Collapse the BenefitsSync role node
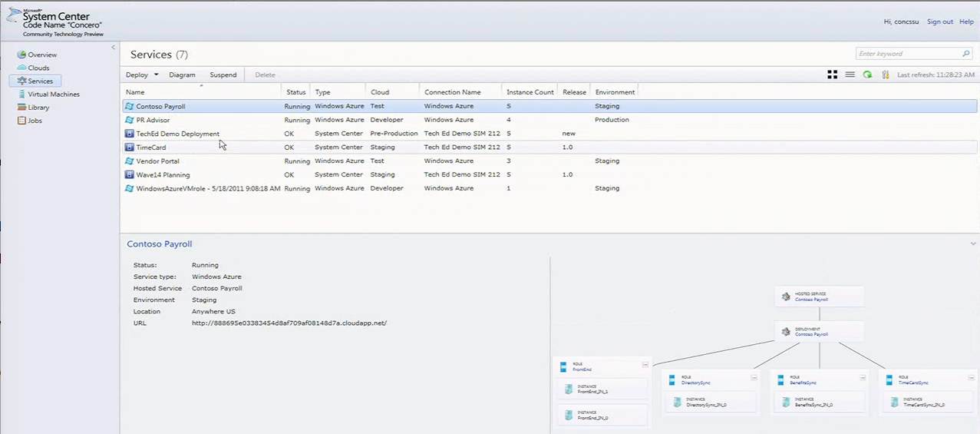Screen dimensions: 980x434 863,378
